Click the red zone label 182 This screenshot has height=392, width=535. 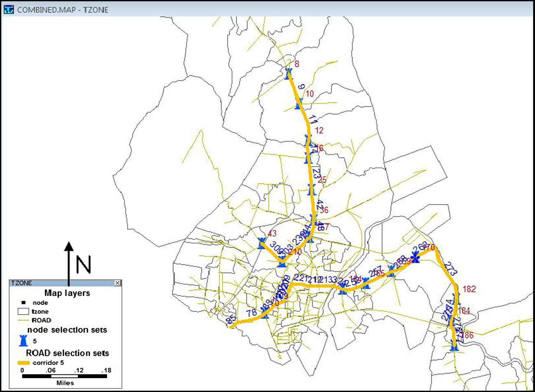click(469, 289)
